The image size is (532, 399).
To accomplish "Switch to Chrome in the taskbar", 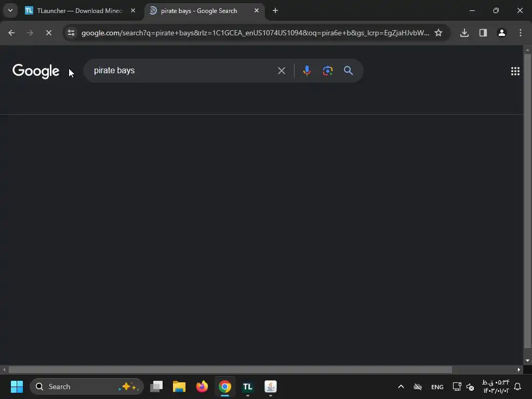I will [x=224, y=387].
